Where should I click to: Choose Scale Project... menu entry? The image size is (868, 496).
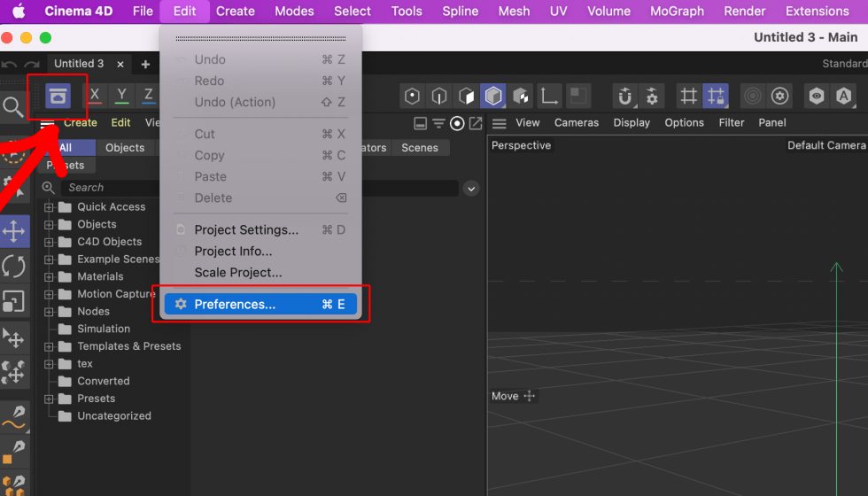pyautogui.click(x=260, y=273)
